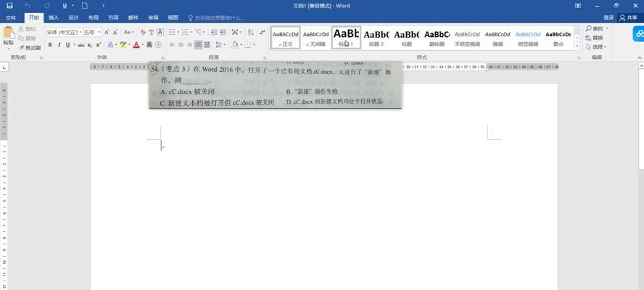Image resolution: width=644 pixels, height=290 pixels.
Task: Open the Paragraph dialog launcher
Action: click(x=265, y=58)
